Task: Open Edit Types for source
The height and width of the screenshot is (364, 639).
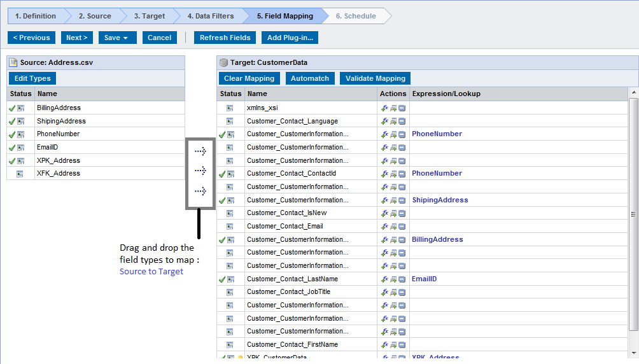Action: [x=32, y=78]
